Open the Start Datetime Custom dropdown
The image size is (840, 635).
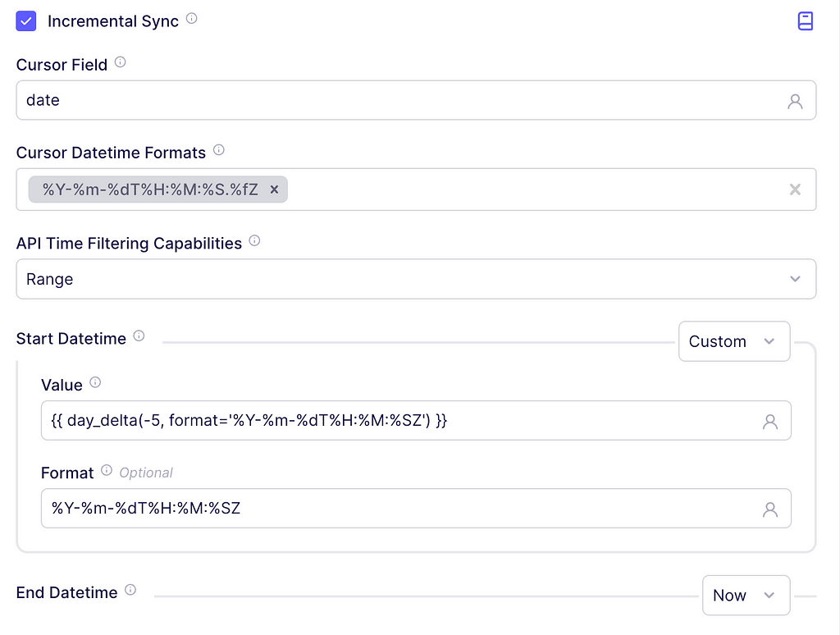(x=734, y=341)
